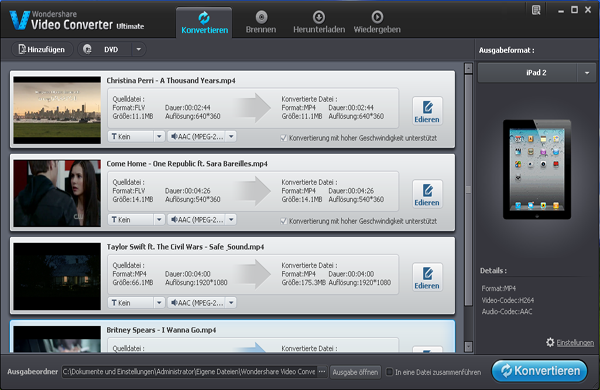Viewport: 600px width, 390px height.
Task: Click the output folder path field
Action: [x=189, y=372]
